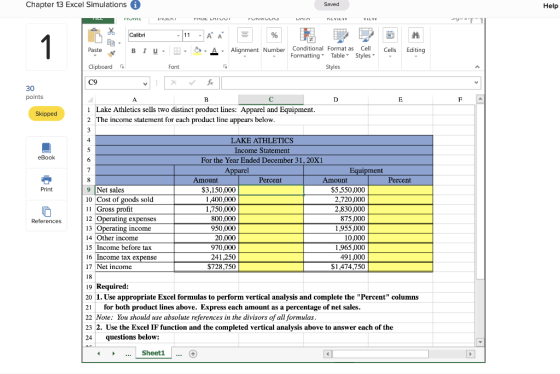Open the References sidebar icon
Image resolution: width=560 pixels, height=374 pixels.
point(46,215)
